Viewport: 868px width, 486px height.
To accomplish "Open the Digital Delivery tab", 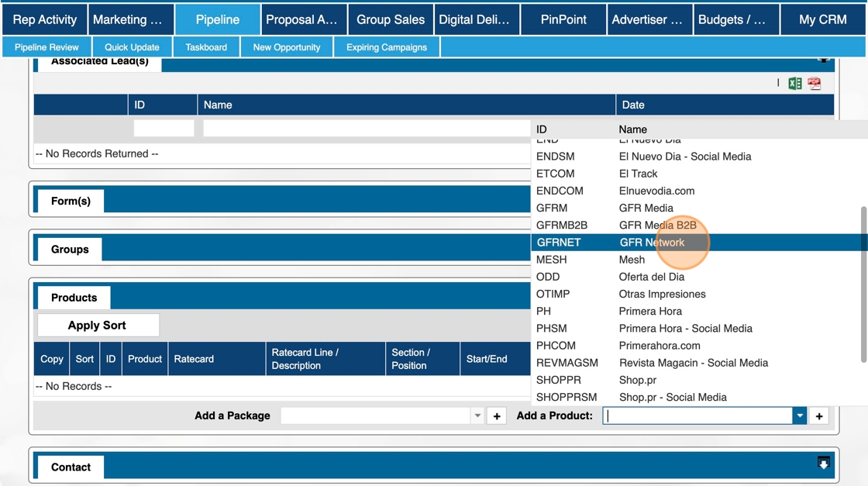I will coord(477,19).
